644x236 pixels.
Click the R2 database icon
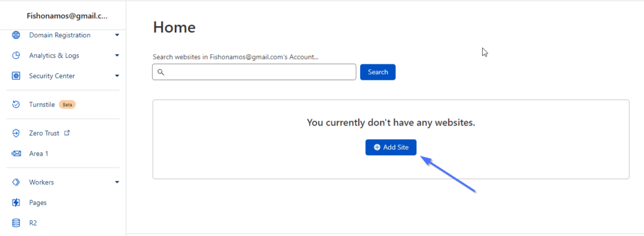click(x=16, y=223)
